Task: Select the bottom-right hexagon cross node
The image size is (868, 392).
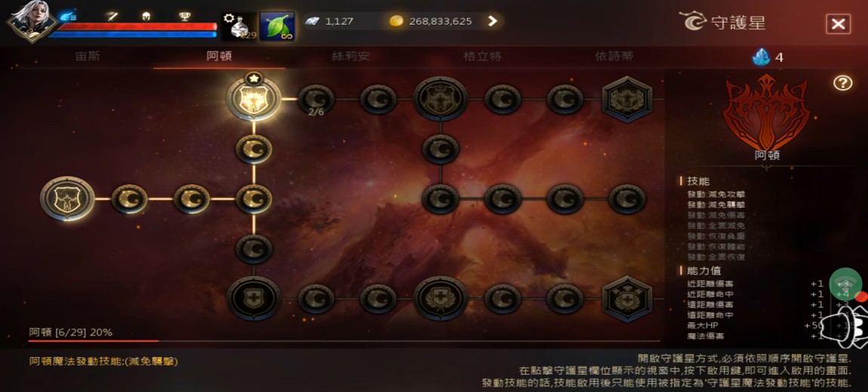Action: point(627,298)
